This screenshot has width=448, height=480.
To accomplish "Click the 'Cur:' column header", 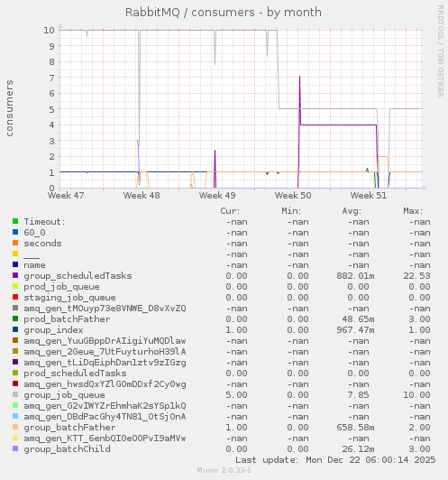I will [230, 211].
